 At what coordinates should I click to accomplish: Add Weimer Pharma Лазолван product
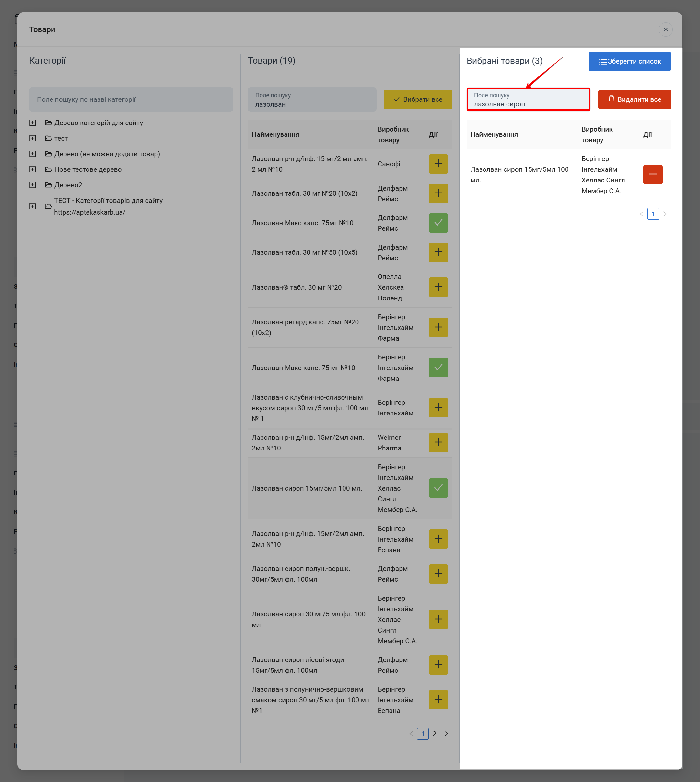pos(438,442)
